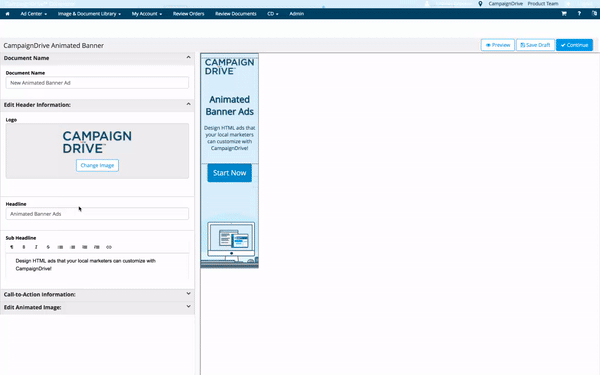Click the Preview button
Screen dimensions: 600x375
tap(497, 45)
